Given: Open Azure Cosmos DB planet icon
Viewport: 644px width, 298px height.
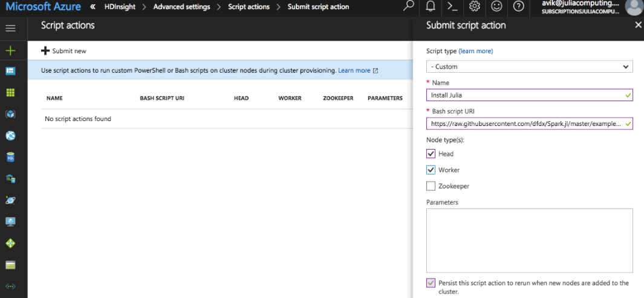Looking at the screenshot, I should [10, 200].
